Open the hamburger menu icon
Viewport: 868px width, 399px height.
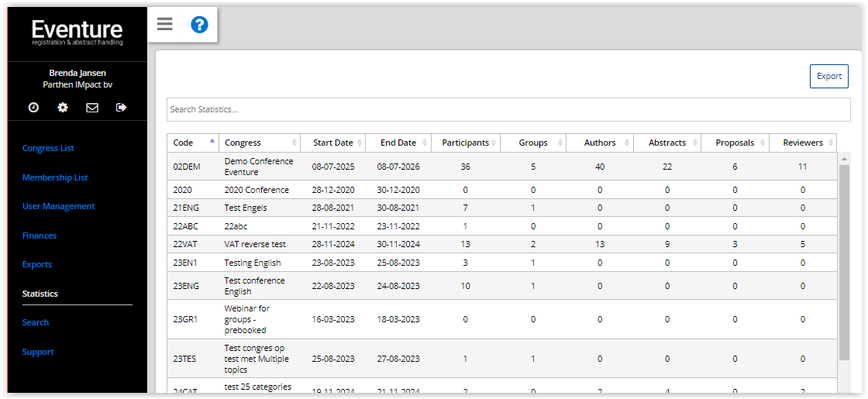pyautogui.click(x=164, y=24)
